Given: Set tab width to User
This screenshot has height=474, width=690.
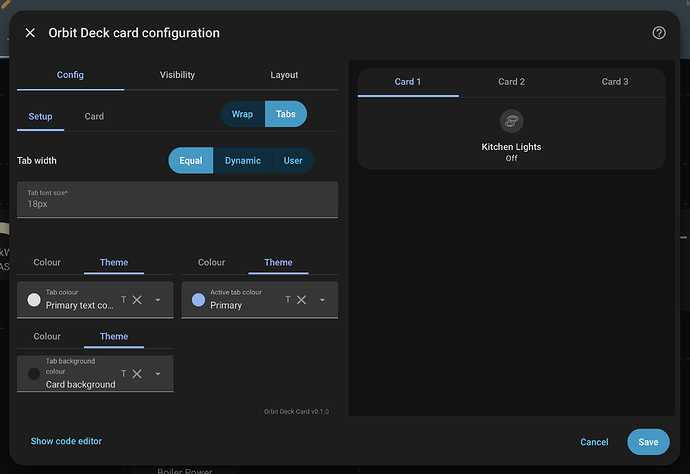Looking at the screenshot, I should (293, 161).
